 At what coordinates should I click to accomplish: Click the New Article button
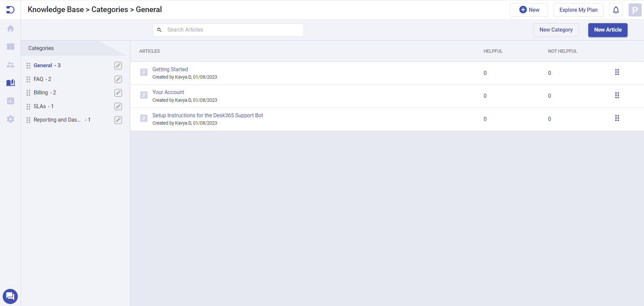click(x=607, y=30)
